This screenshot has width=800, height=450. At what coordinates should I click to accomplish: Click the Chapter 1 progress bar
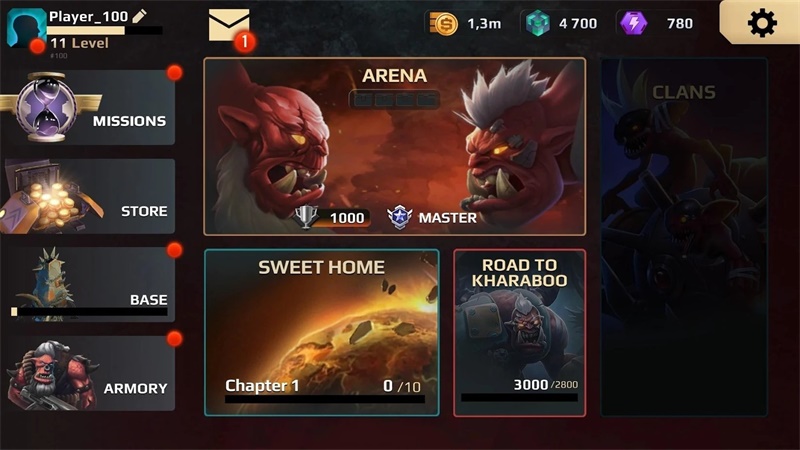pyautogui.click(x=325, y=399)
